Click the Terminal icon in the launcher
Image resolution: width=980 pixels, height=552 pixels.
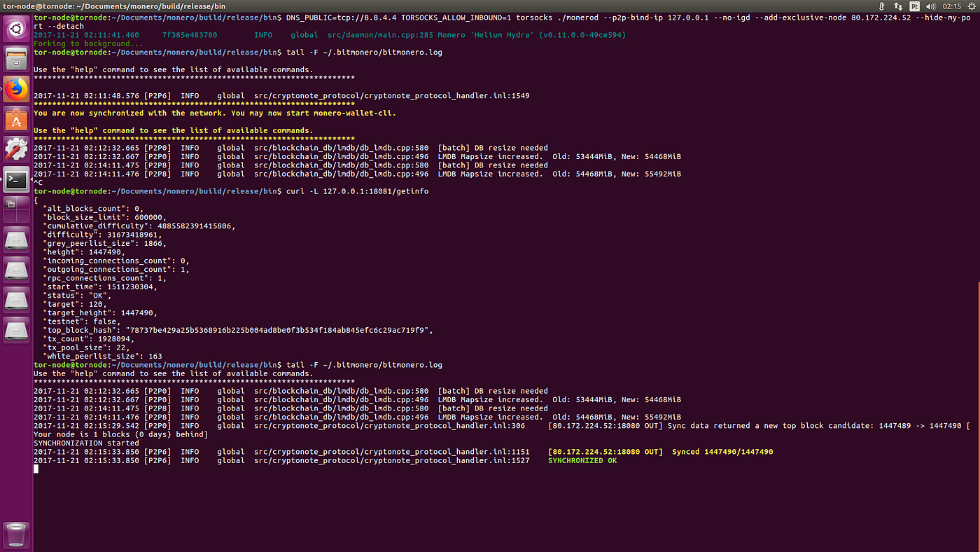(16, 179)
